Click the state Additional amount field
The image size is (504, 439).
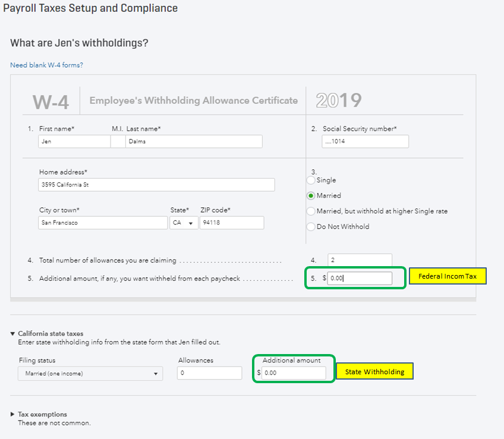[x=294, y=373]
